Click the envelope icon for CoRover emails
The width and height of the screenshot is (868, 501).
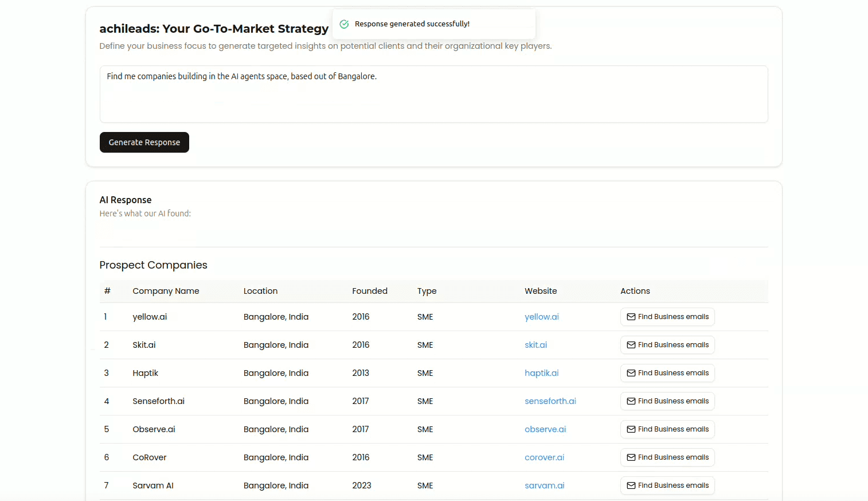[630, 457]
